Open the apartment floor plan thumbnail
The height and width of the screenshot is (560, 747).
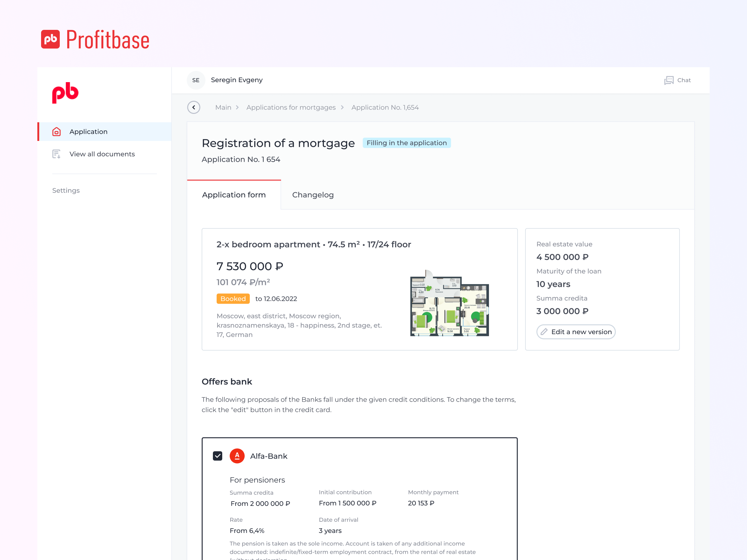click(x=449, y=303)
